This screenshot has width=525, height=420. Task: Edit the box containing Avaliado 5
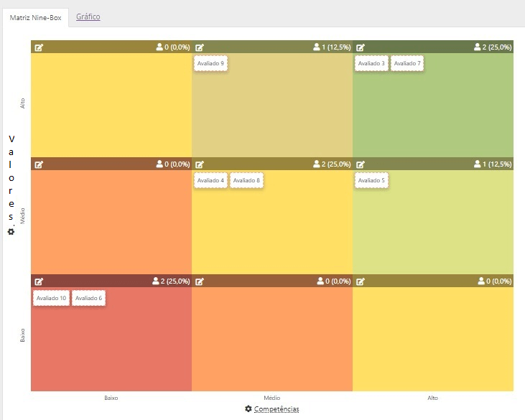(x=361, y=164)
